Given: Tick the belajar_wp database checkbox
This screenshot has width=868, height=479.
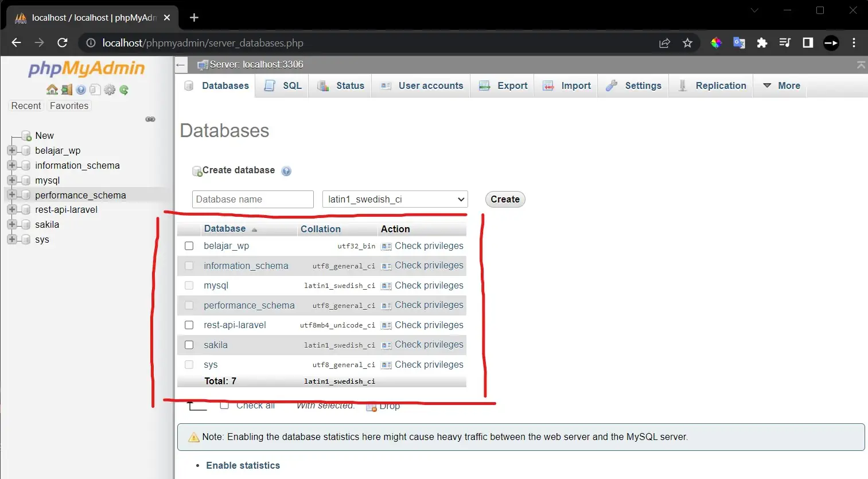Looking at the screenshot, I should click(189, 246).
